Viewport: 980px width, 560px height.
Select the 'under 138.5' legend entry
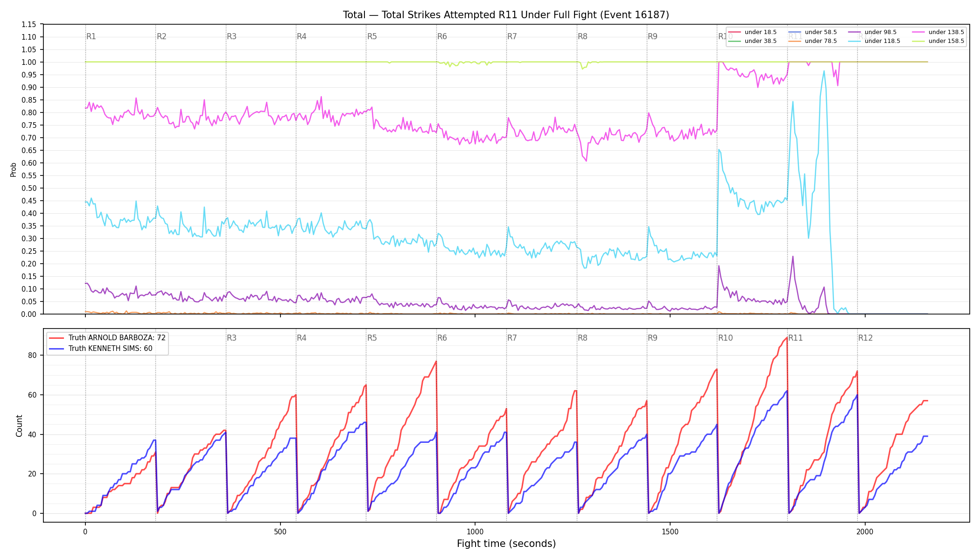938,32
